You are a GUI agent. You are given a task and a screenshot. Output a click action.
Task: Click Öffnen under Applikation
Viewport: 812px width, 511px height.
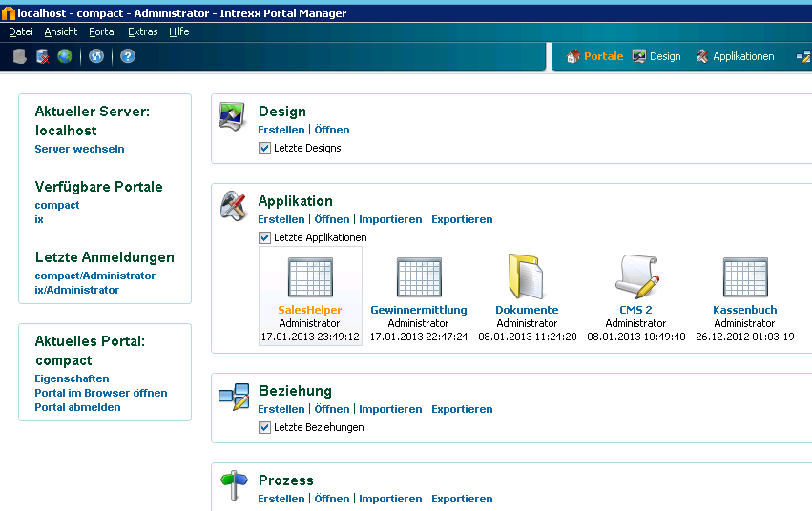tap(332, 219)
